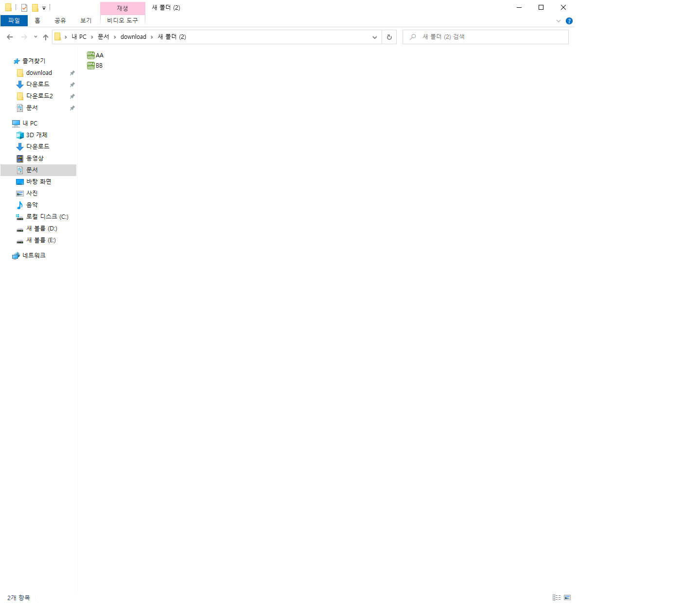Screen dimensions: 700x604
Task: Jump to 내 PC via the breadcrumb
Action: 79,36
